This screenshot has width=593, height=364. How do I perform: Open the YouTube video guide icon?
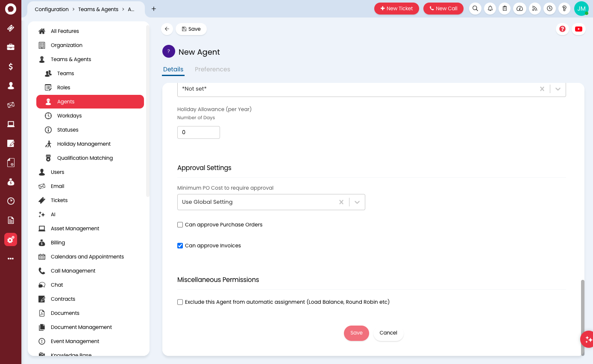(578, 29)
